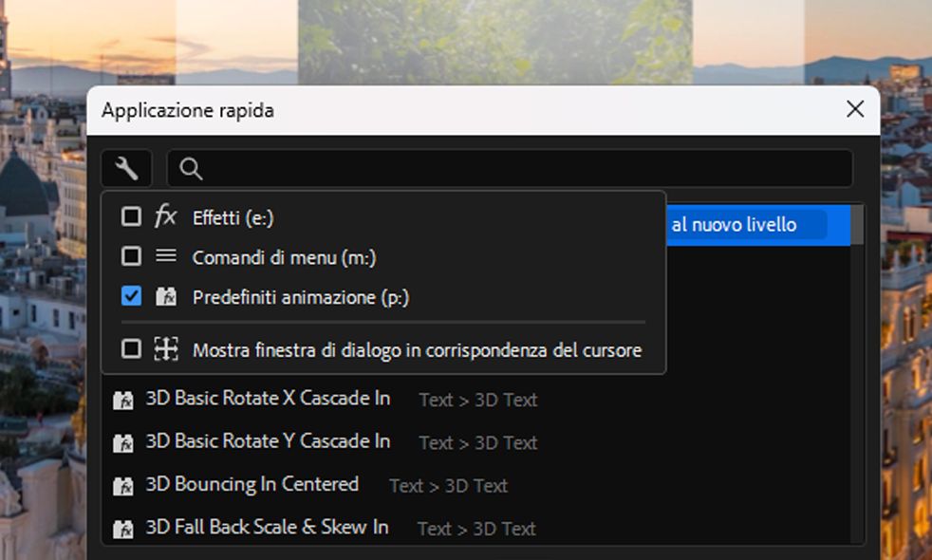Select 3D Basic Rotate Y Cascade In preset
This screenshot has height=560, width=932.
point(268,441)
